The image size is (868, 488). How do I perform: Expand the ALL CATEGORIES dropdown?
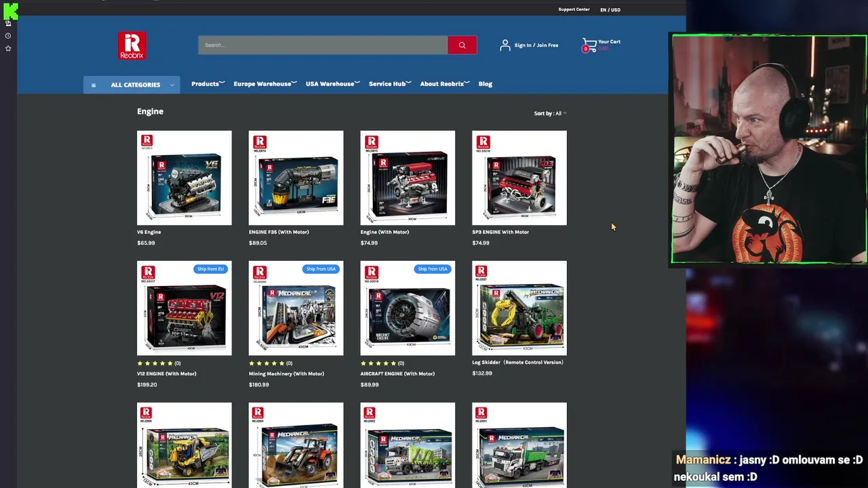pyautogui.click(x=132, y=85)
